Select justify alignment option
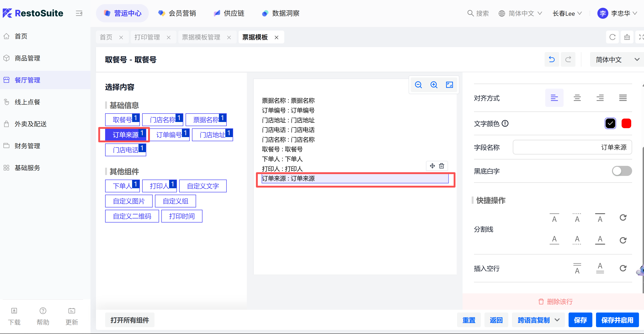 [x=623, y=98]
